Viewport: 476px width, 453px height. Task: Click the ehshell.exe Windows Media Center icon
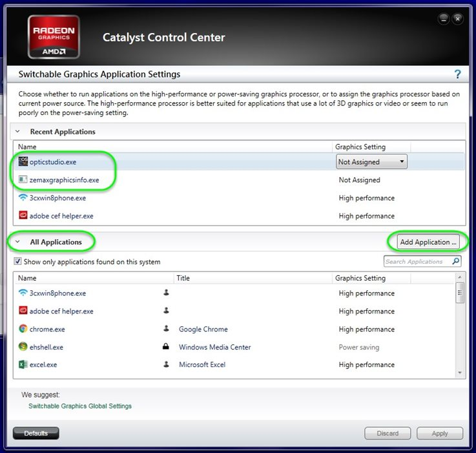(23, 346)
